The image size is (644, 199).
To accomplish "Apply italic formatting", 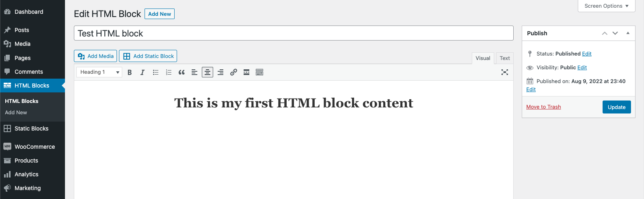I will coord(143,72).
